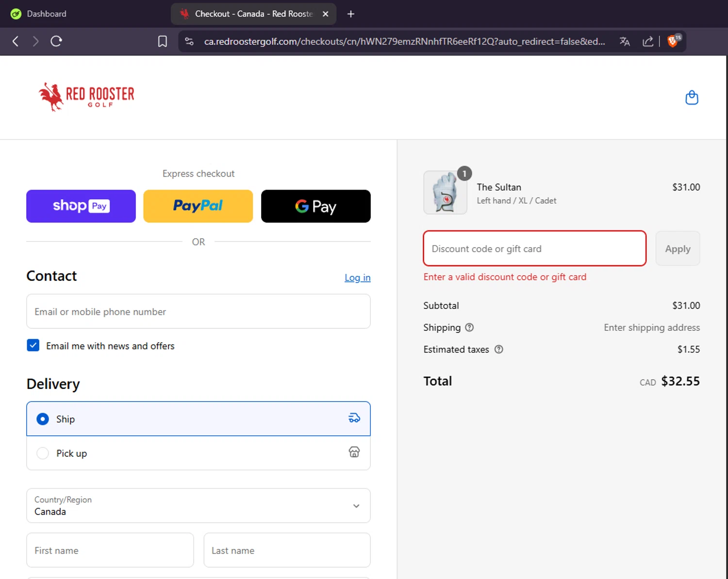Click The Sultan product name
This screenshot has width=728, height=579.
click(x=499, y=187)
